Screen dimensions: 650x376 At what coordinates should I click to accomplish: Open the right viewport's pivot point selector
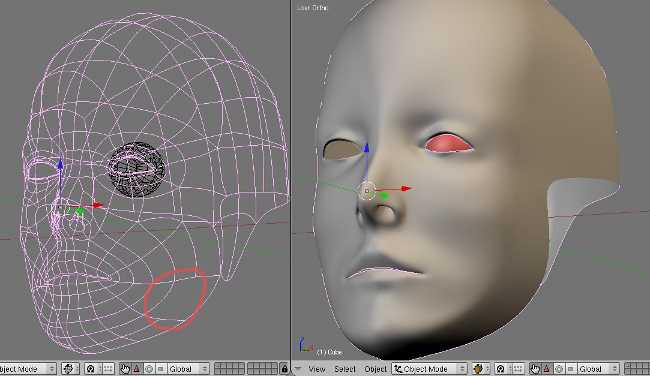click(503, 369)
